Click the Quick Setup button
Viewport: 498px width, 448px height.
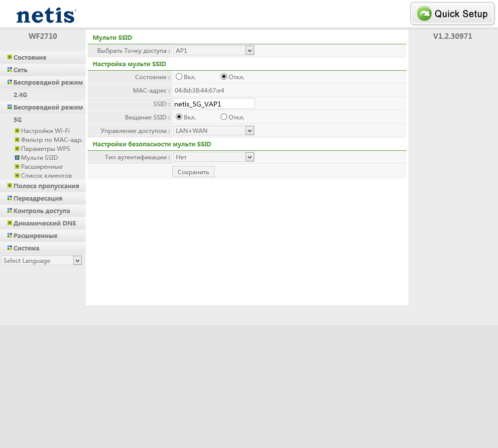[x=453, y=13]
